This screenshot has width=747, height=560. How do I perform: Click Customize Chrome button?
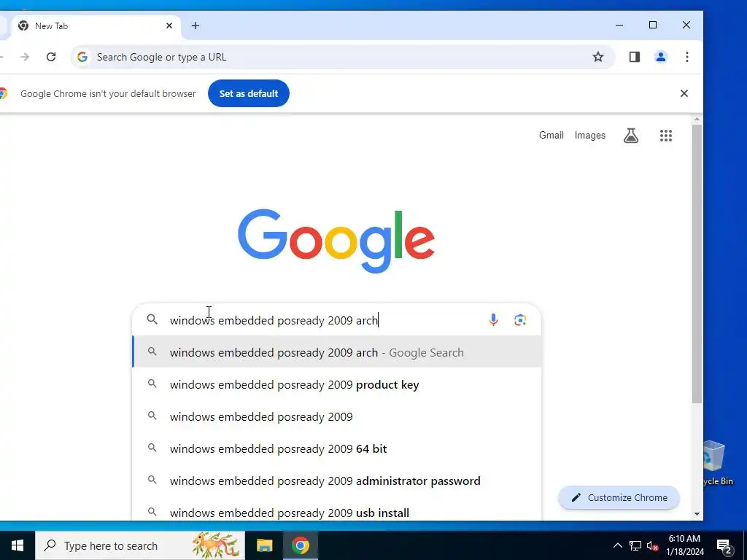(x=619, y=497)
